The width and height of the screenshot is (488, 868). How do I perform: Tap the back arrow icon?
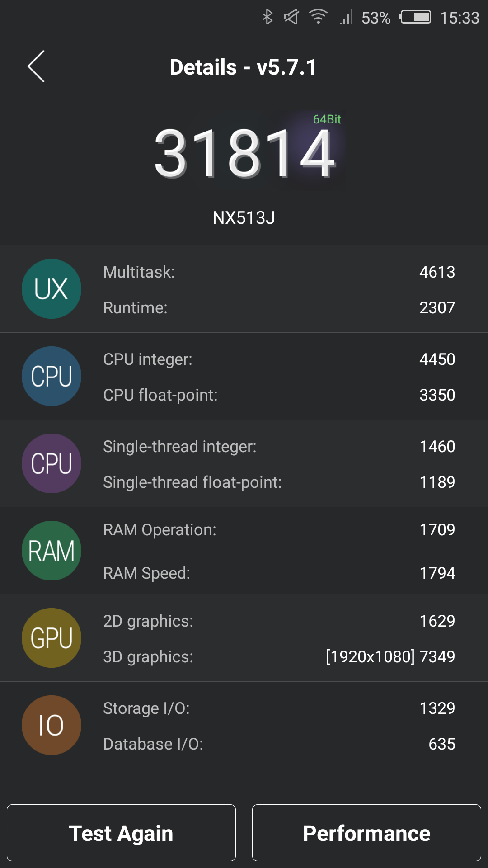[36, 66]
